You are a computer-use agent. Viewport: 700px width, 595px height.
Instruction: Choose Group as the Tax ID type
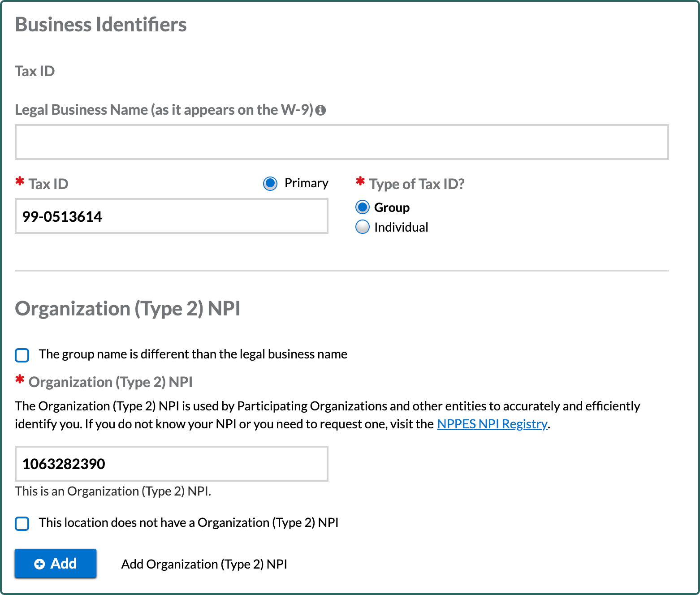tap(363, 207)
